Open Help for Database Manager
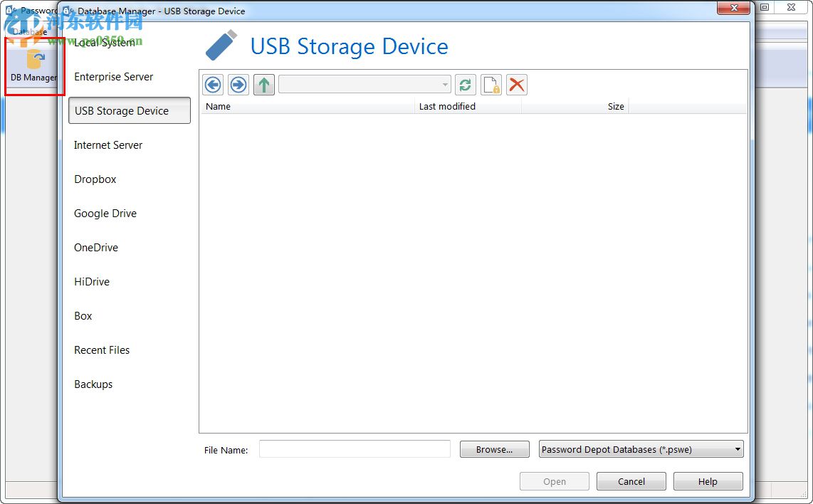Image resolution: width=813 pixels, height=504 pixels. pyautogui.click(x=708, y=482)
